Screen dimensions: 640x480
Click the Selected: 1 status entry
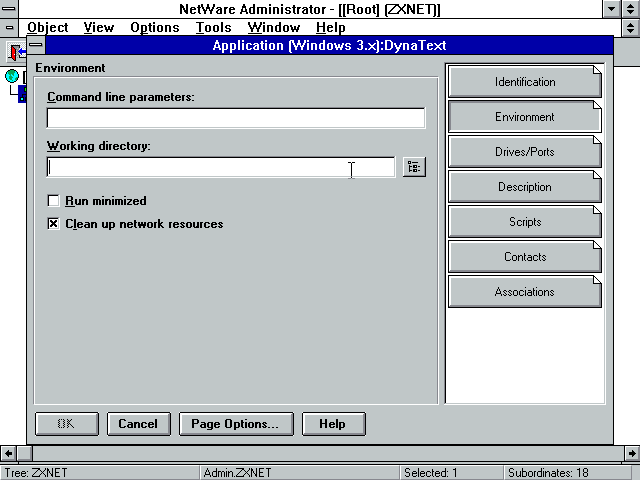point(431,473)
